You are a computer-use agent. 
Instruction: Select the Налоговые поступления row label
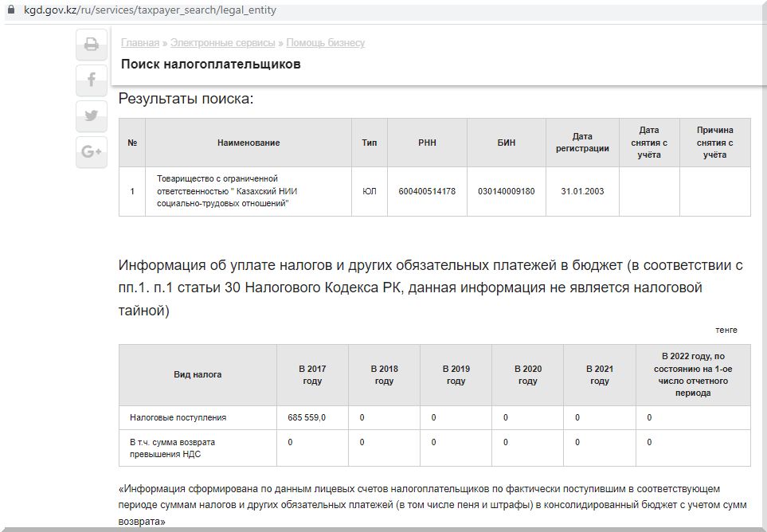[x=178, y=417]
